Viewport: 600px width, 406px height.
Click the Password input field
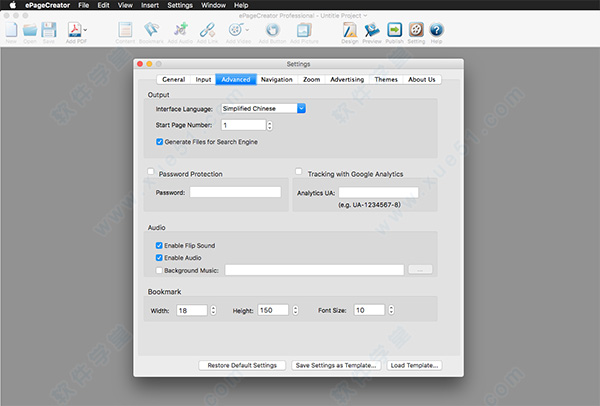coord(235,192)
